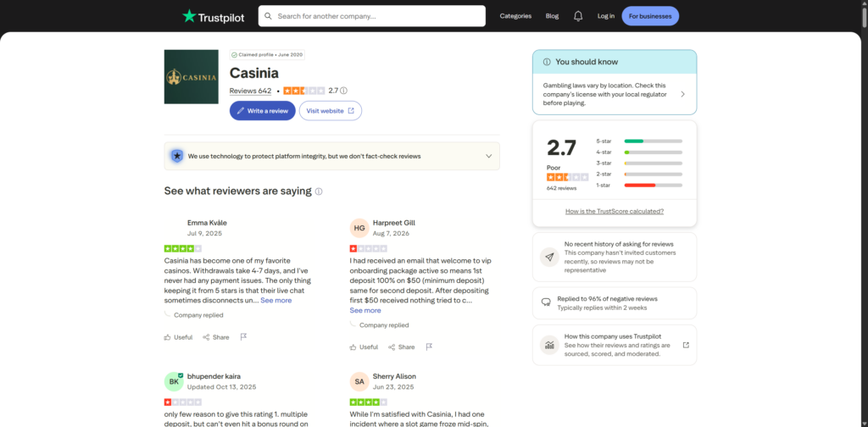Screen dimensions: 868x427
Task: Click reviewer name Sherry Alison
Action: point(395,376)
